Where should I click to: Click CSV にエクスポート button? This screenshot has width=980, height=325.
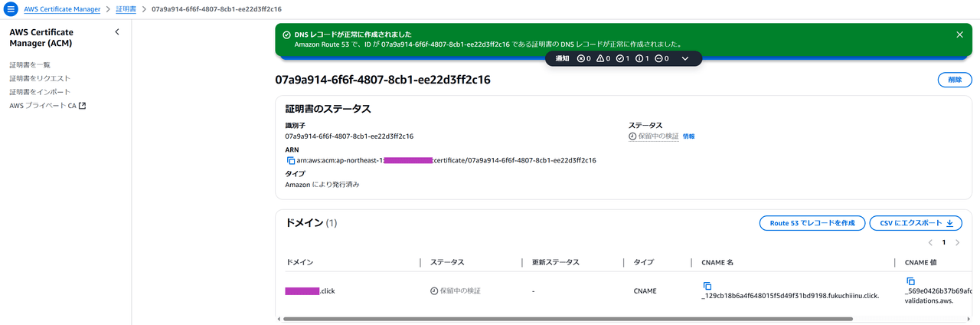916,223
